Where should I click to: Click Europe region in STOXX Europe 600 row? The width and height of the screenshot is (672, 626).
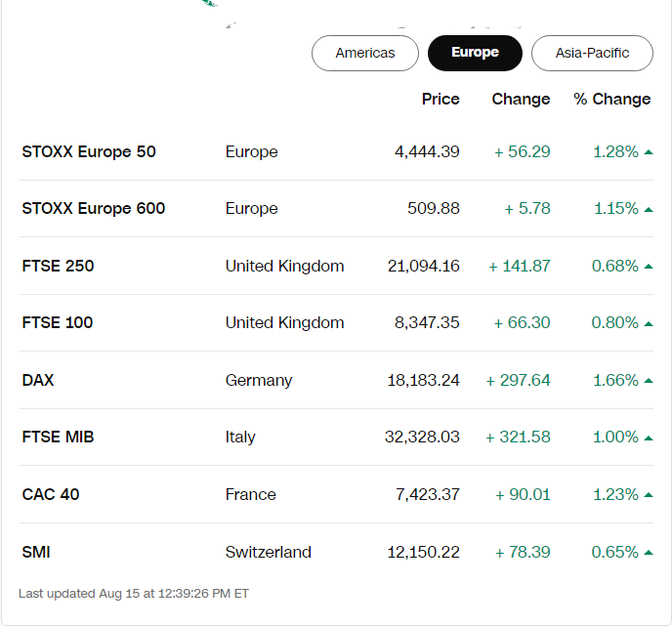(x=252, y=208)
